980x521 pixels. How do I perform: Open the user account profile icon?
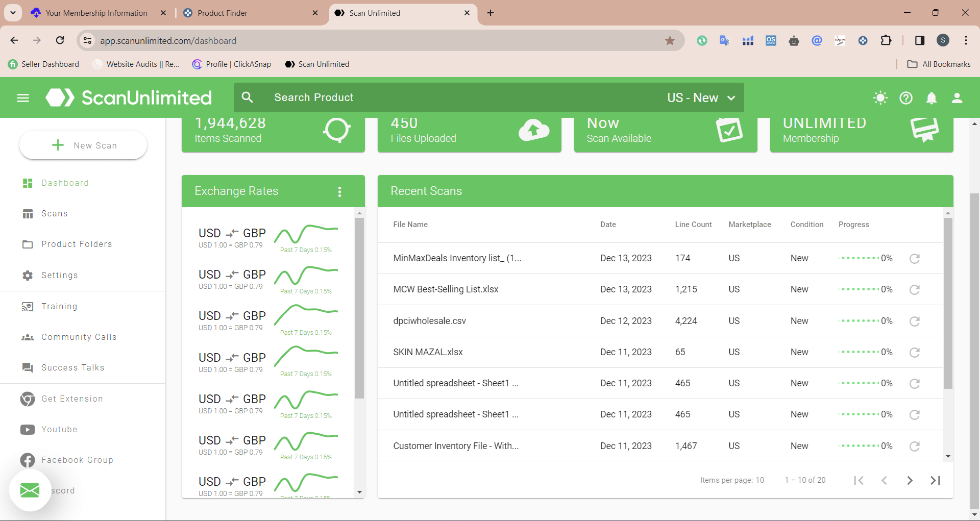tap(957, 97)
